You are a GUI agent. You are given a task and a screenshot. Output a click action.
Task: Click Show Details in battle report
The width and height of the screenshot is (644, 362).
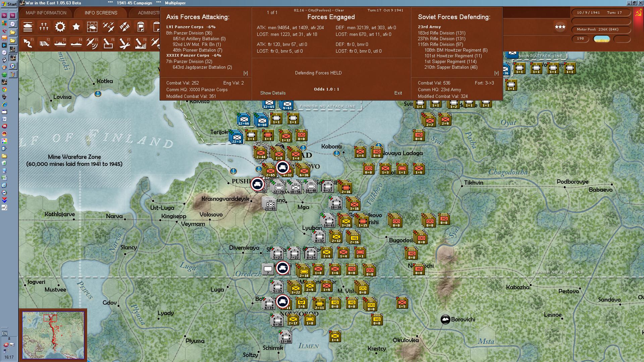[x=273, y=93]
